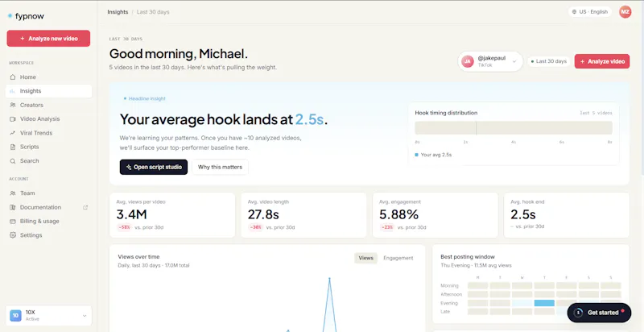Open Billing & usage page
This screenshot has width=644, height=332.
tap(48, 222)
